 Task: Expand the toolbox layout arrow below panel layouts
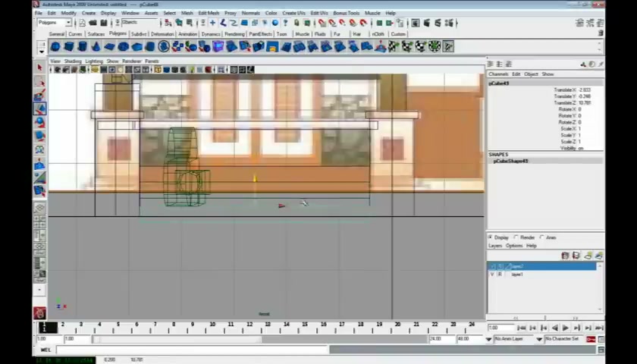tap(39, 290)
